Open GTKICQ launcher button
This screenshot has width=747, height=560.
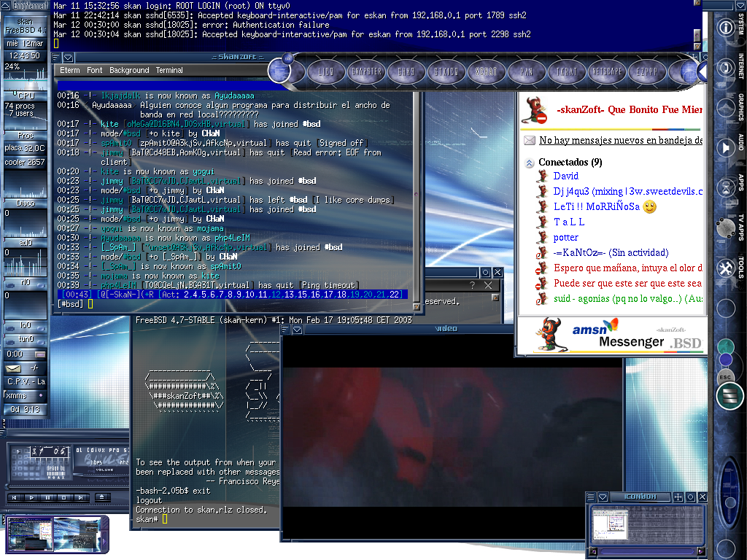click(x=446, y=72)
